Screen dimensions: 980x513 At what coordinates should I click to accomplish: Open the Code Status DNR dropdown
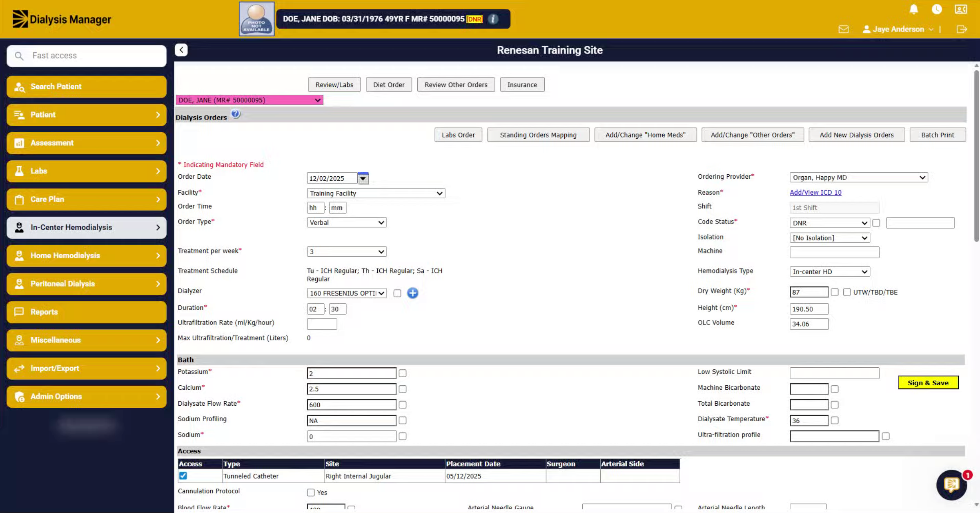[x=829, y=223]
